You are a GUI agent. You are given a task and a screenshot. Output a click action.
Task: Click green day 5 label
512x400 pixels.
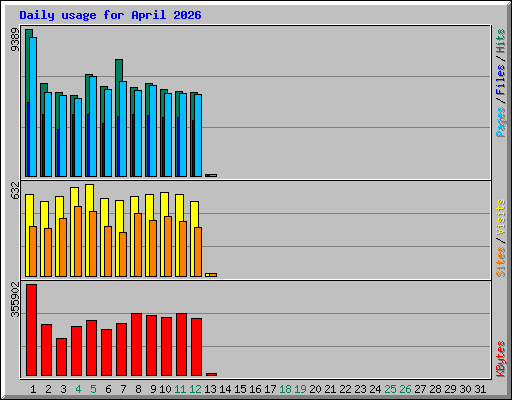93,389
